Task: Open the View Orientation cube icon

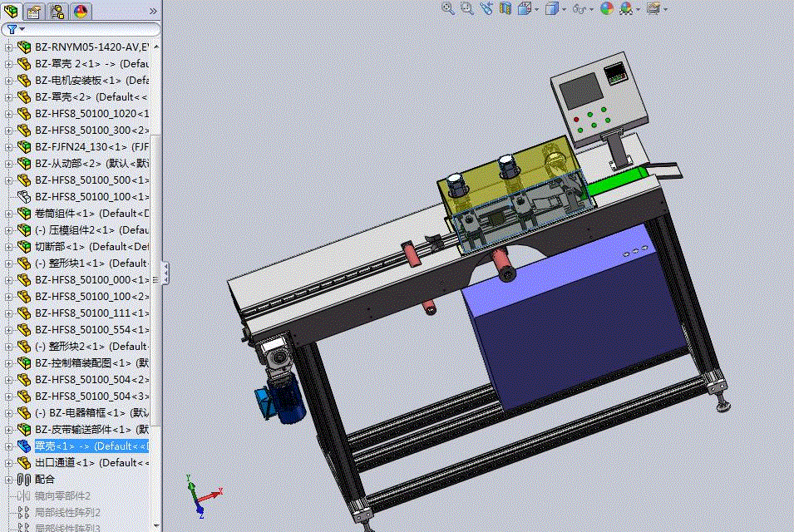Action: [x=525, y=8]
